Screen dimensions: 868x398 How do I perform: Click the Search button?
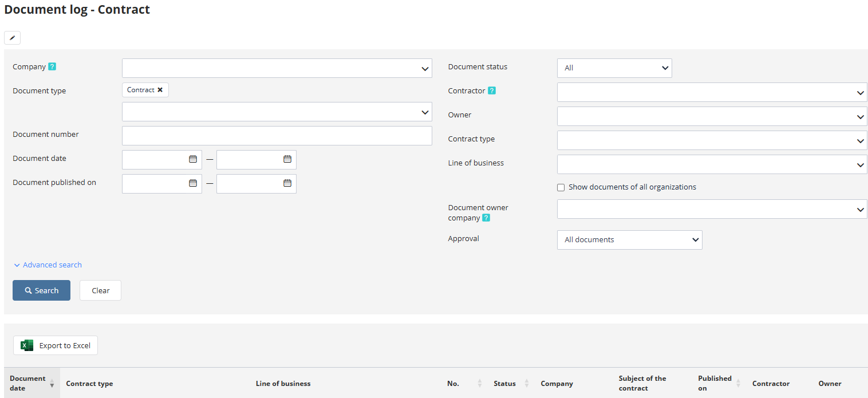pyautogui.click(x=41, y=290)
